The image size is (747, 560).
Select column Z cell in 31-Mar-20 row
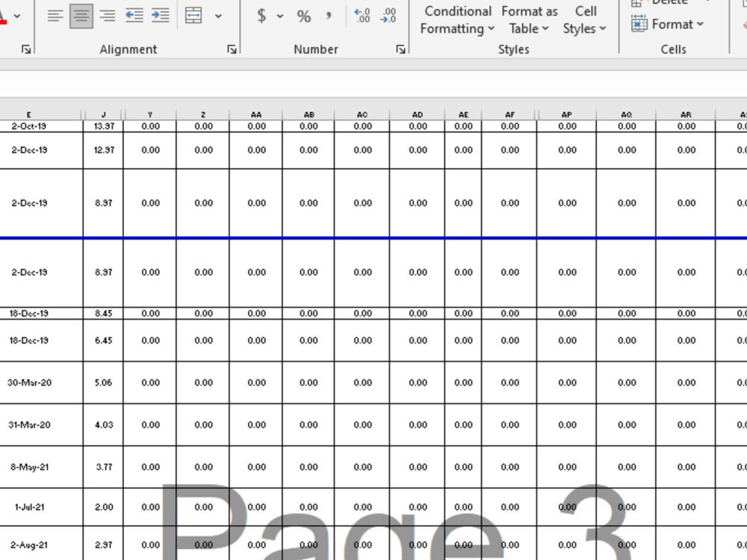click(x=203, y=425)
